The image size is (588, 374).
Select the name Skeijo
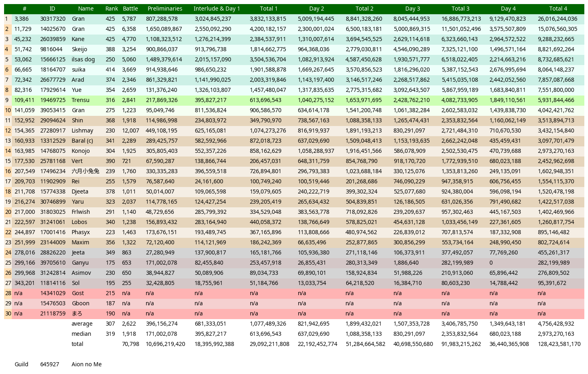(x=79, y=49)
